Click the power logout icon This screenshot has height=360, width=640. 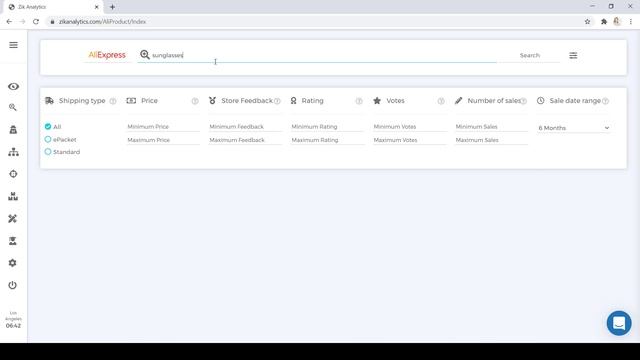pyautogui.click(x=13, y=285)
